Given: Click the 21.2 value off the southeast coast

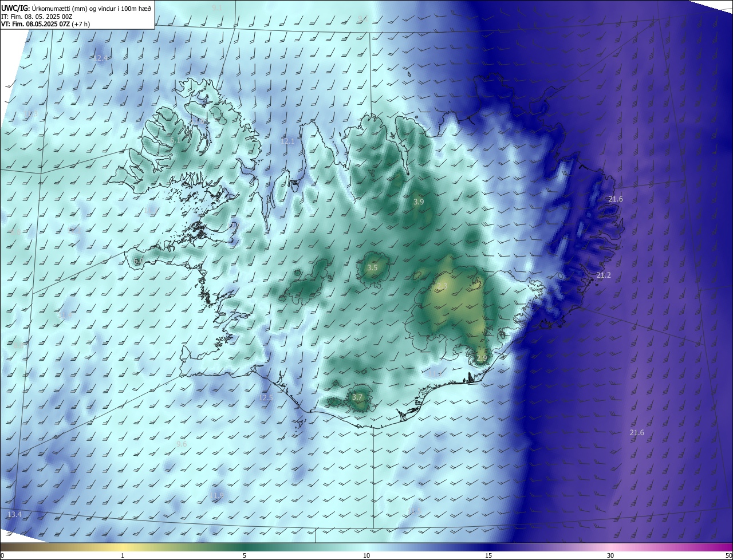Looking at the screenshot, I should pyautogui.click(x=604, y=275).
